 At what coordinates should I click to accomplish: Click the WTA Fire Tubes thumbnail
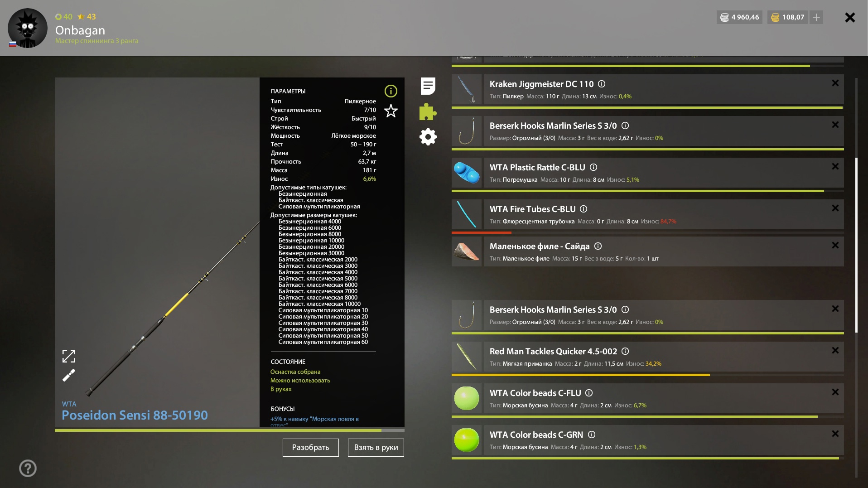(x=467, y=214)
